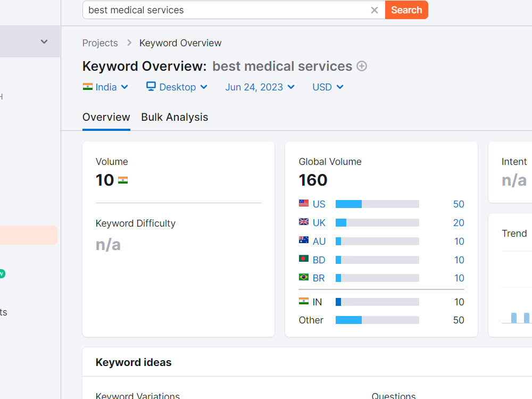Select the Overview tab
532x399 pixels.
(x=106, y=117)
